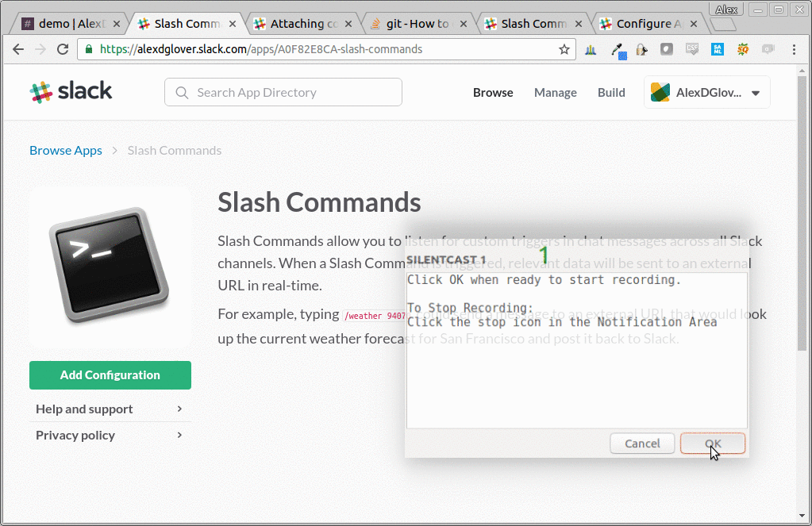Viewport: 812px width, 526px height.
Task: Open the Build menu item
Action: 612,92
